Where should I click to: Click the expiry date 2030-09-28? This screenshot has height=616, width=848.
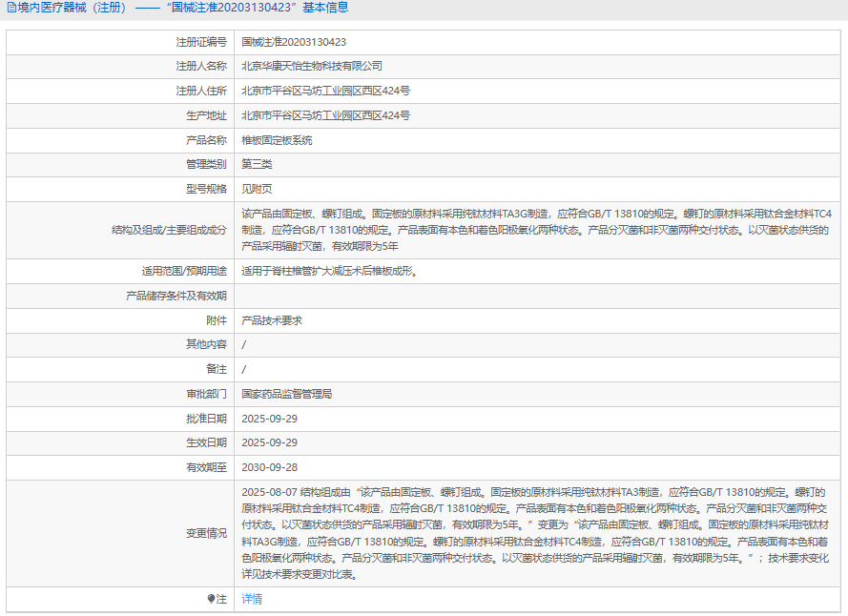click(x=270, y=468)
